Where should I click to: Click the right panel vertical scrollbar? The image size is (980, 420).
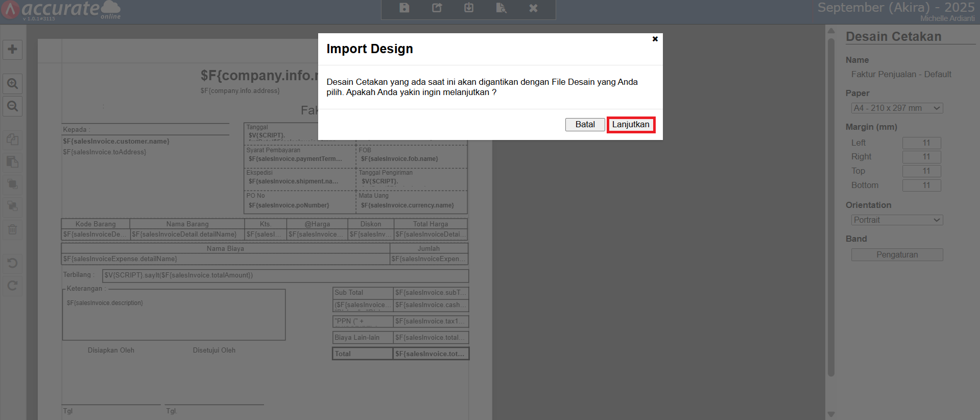click(x=831, y=204)
